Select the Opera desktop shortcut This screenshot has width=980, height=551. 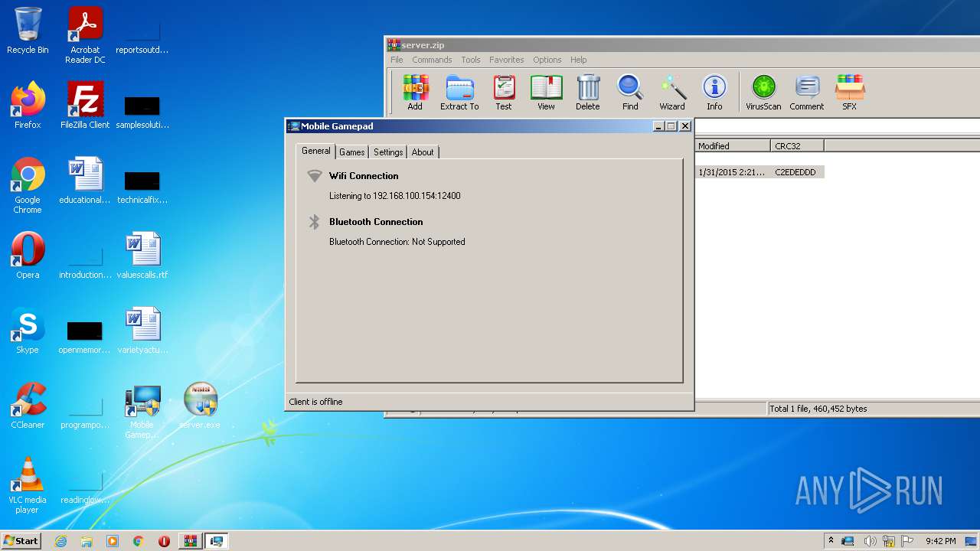[x=28, y=256]
